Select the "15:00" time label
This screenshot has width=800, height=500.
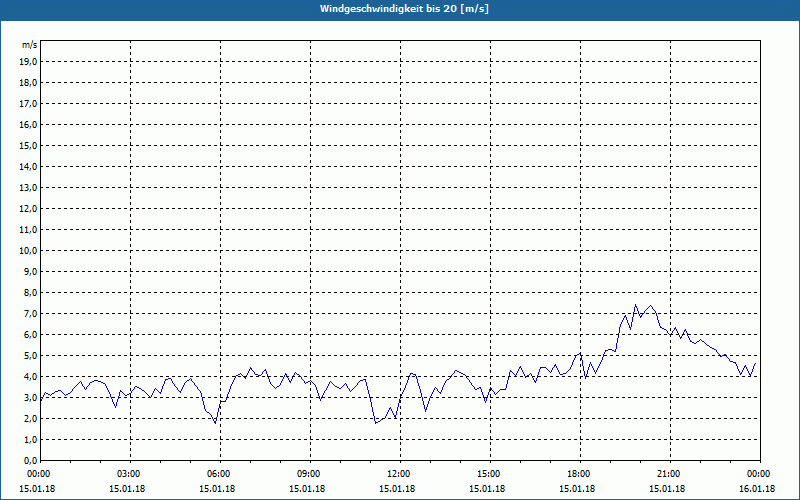(x=490, y=474)
